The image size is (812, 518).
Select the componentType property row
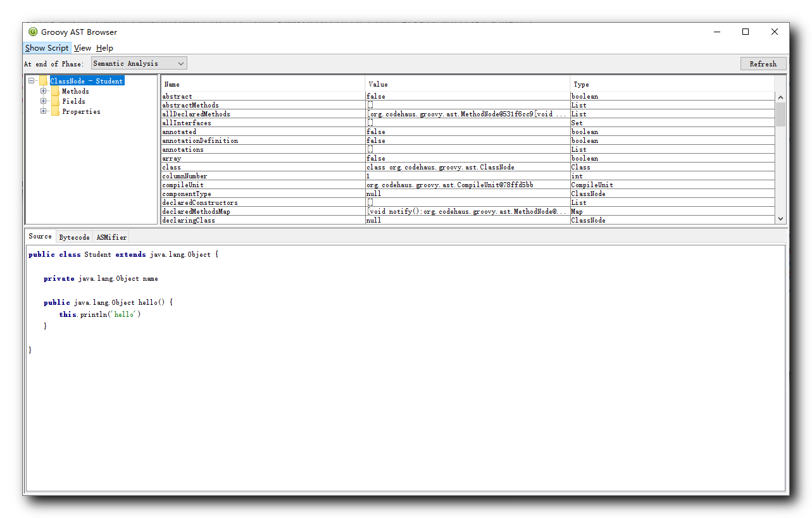468,194
